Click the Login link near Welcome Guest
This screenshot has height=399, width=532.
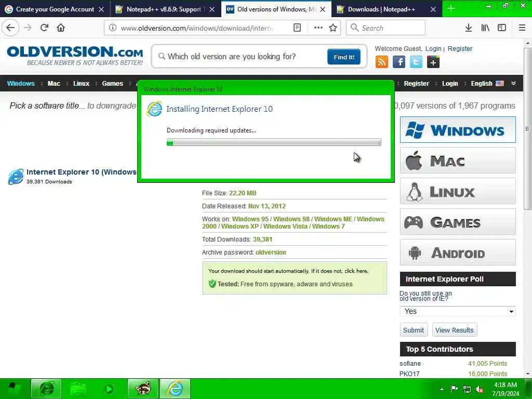coord(433,48)
